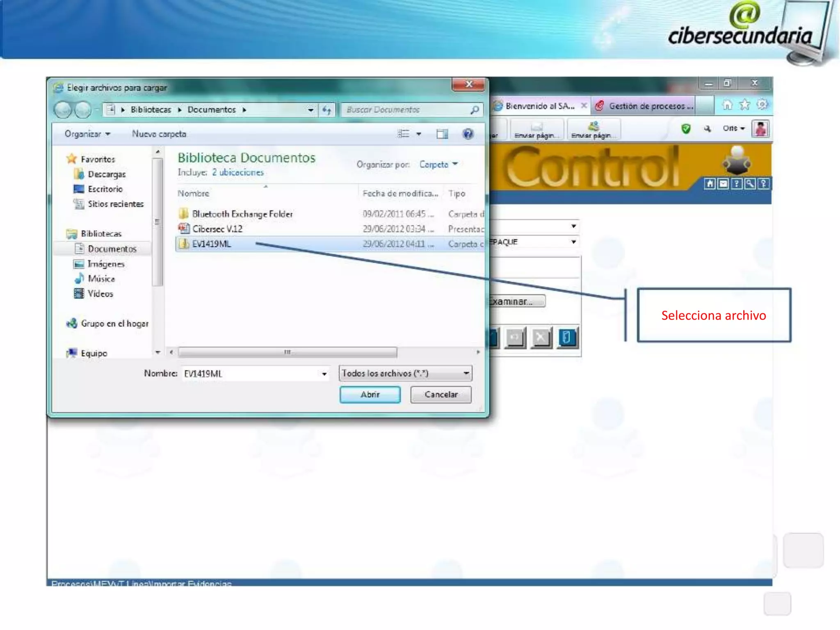The width and height of the screenshot is (840, 630).
Task: Click the browser home icon
Action: coord(727,105)
